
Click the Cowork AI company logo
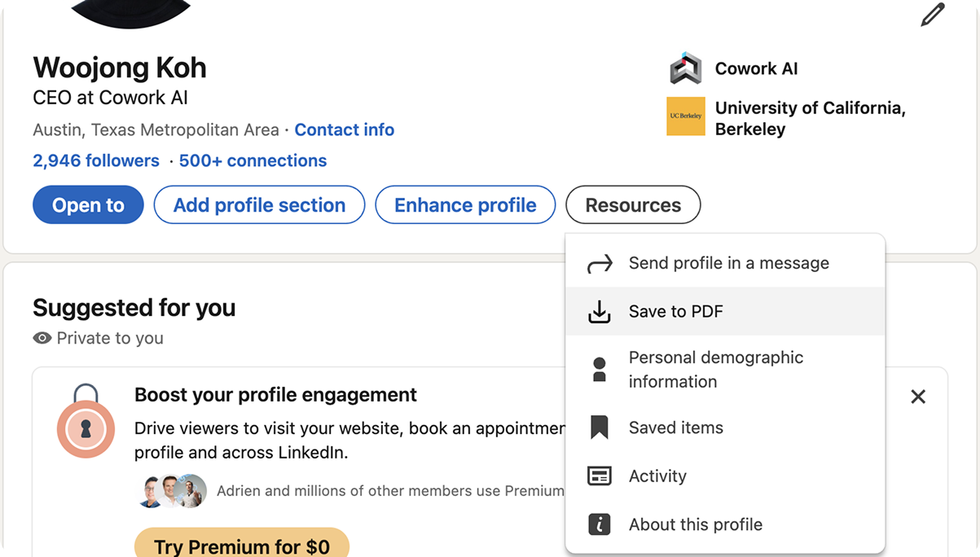click(685, 68)
